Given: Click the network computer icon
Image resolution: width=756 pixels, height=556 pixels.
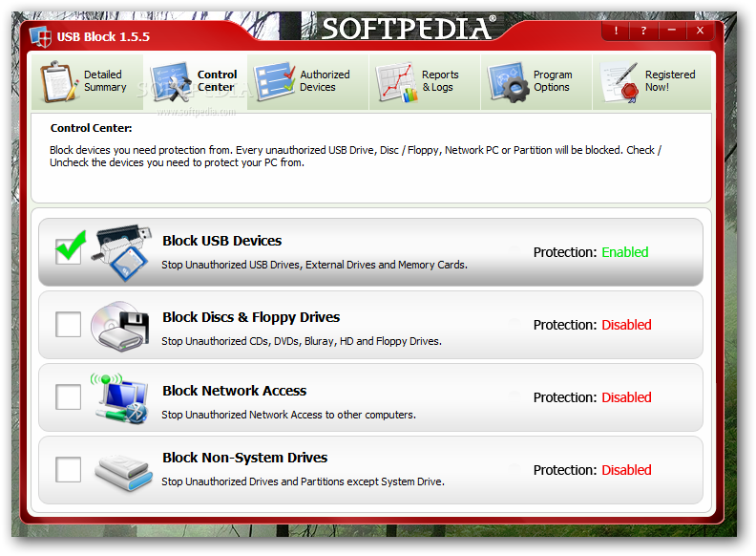Looking at the screenshot, I should [119, 398].
